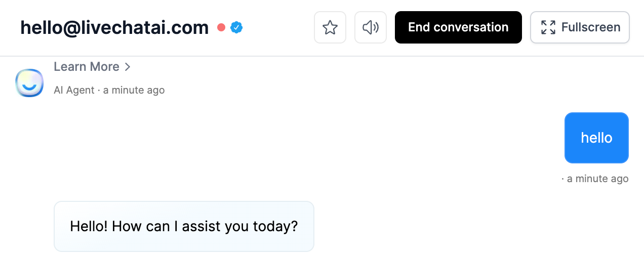Screen dimensions: 644x257
Task: Click the blue verified checkmark badge
Action: tap(236, 27)
